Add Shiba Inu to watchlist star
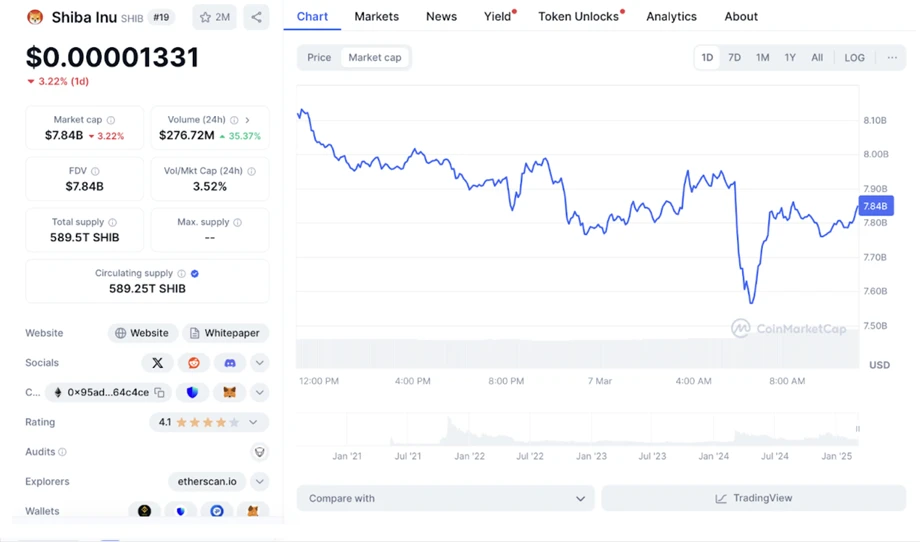The height and width of the screenshot is (542, 920). 214,17
